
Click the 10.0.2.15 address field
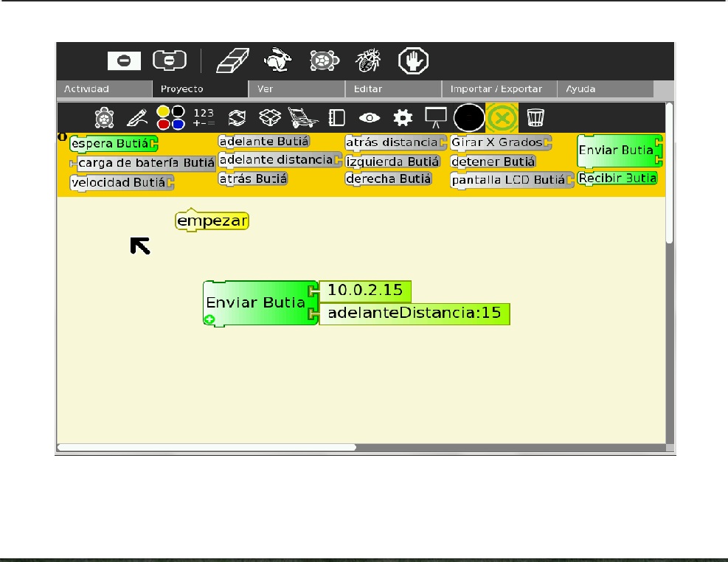(365, 291)
